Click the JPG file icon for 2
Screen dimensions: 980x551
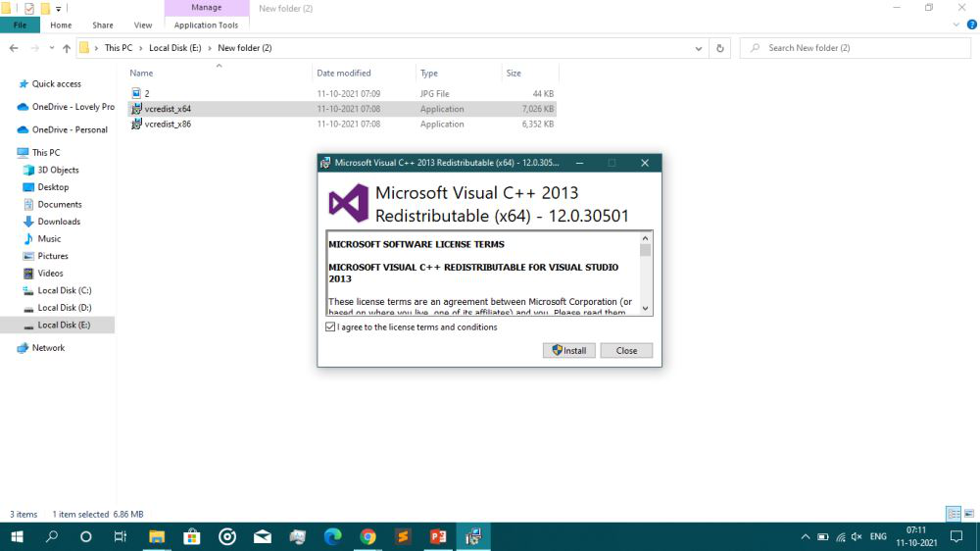click(x=136, y=94)
